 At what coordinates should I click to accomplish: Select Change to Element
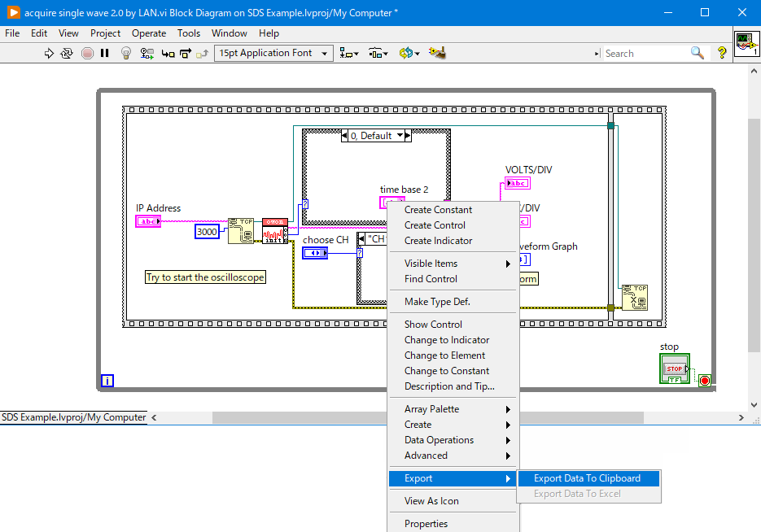tap(453, 355)
